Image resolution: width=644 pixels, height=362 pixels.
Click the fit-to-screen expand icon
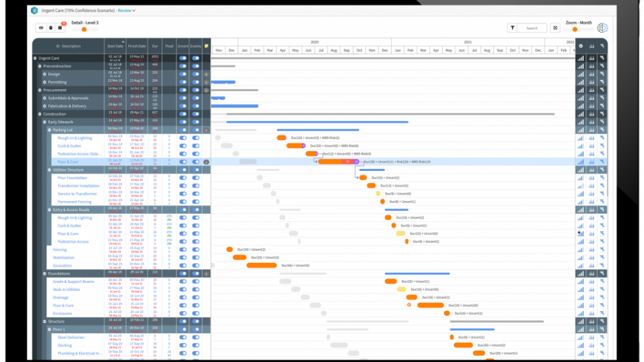pos(555,28)
